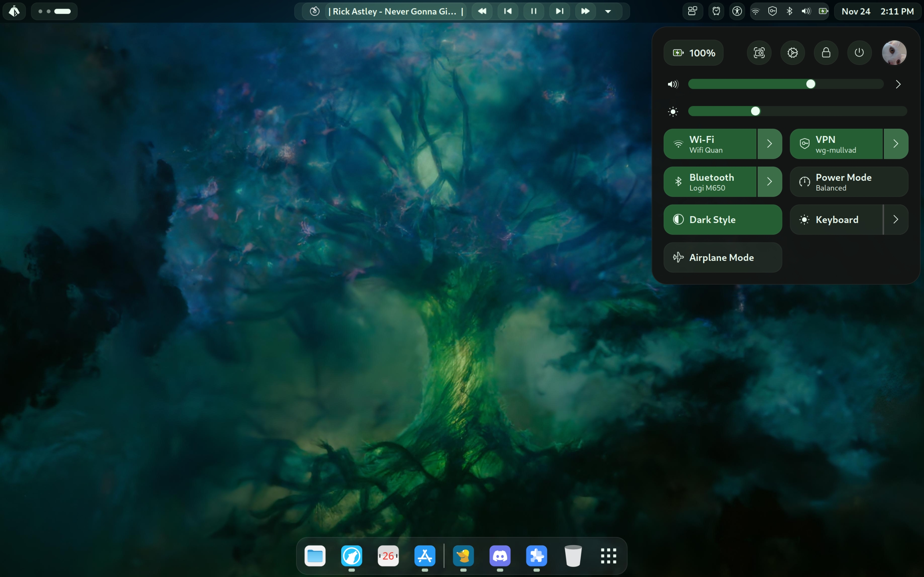This screenshot has width=924, height=577.
Task: Expand the VPN connections submenu
Action: (x=895, y=144)
